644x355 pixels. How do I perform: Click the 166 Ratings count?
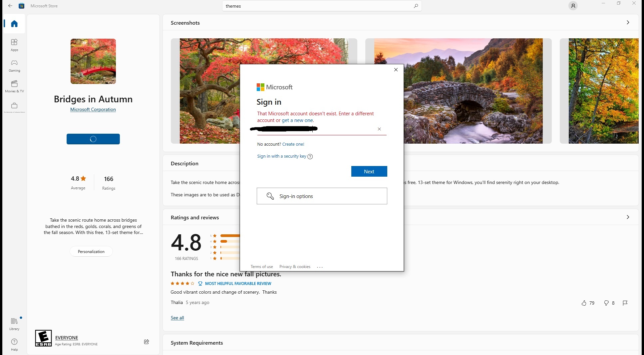click(109, 183)
